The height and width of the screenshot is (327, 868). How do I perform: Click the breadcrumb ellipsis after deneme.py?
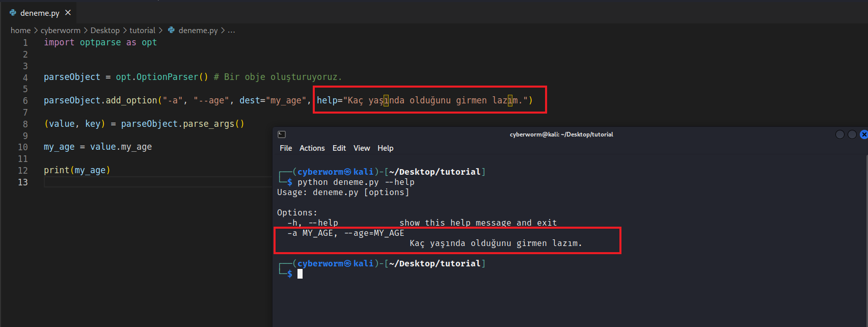(x=231, y=31)
